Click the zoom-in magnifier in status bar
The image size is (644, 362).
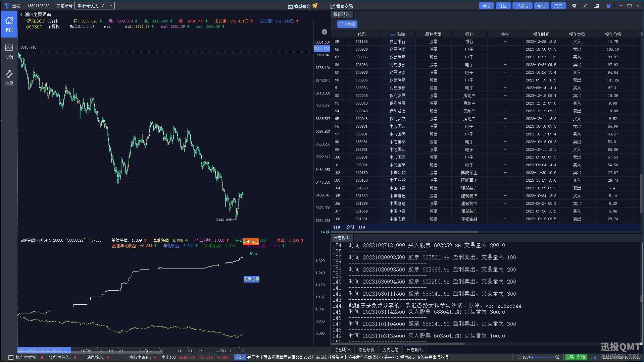557,357
